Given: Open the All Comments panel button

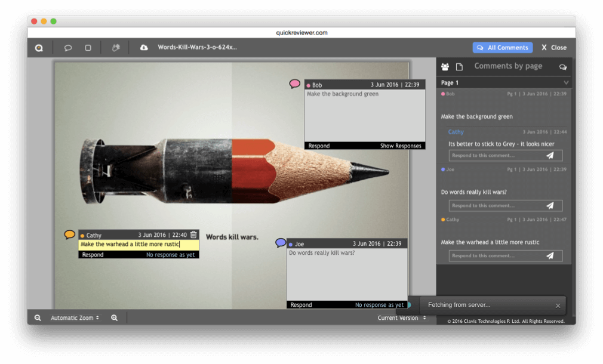Looking at the screenshot, I should 503,48.
